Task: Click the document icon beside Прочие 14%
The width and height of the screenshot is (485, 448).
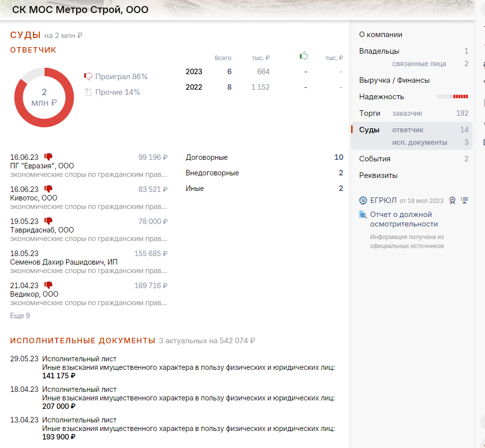Action: [x=88, y=92]
